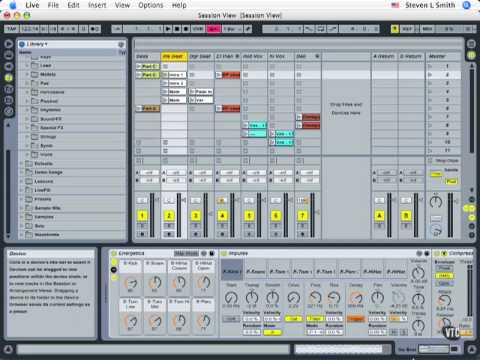Open the Live menu

(x=32, y=5)
